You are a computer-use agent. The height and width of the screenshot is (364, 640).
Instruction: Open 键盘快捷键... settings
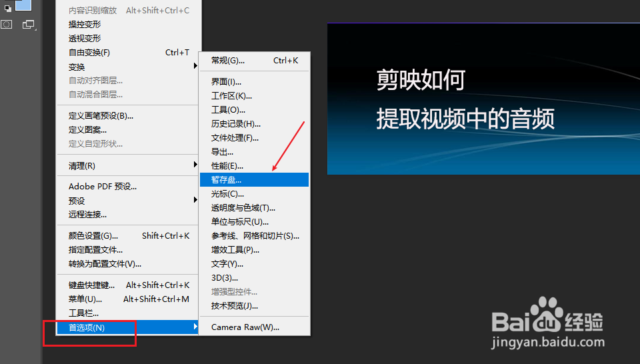(129, 285)
